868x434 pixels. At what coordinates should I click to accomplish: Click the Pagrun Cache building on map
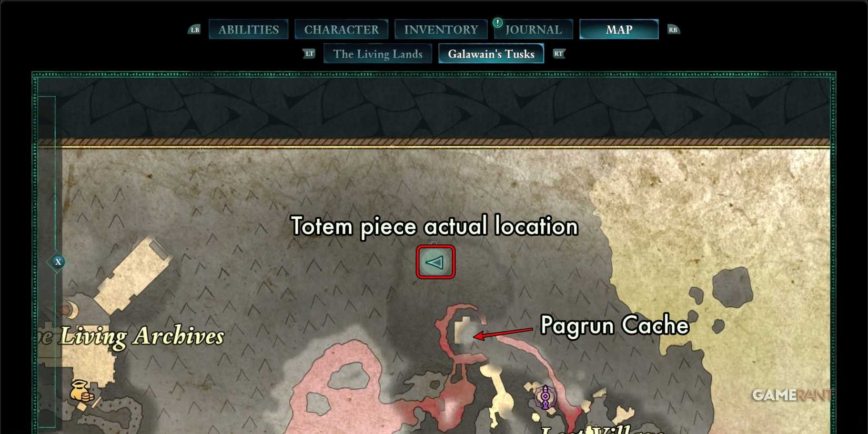(x=463, y=331)
